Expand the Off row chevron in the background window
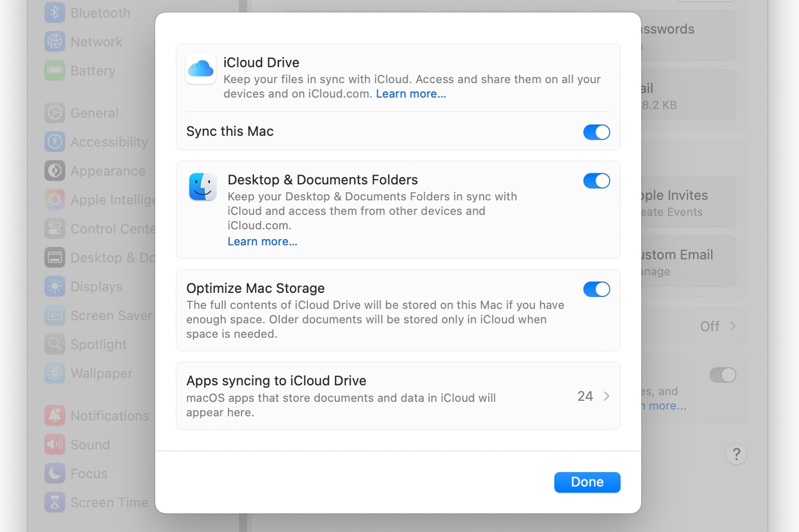799x532 pixels. 733,326
